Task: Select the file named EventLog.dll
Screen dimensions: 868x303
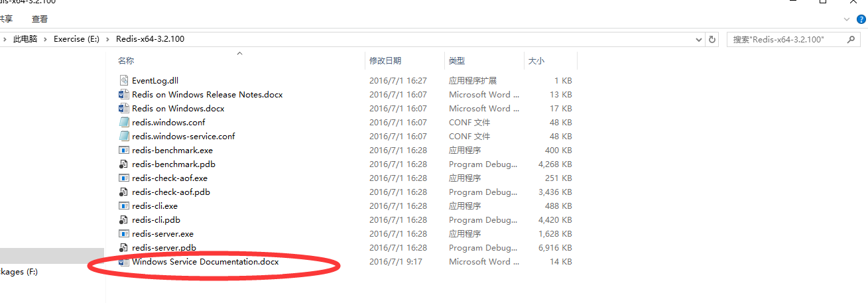Action: pos(155,80)
